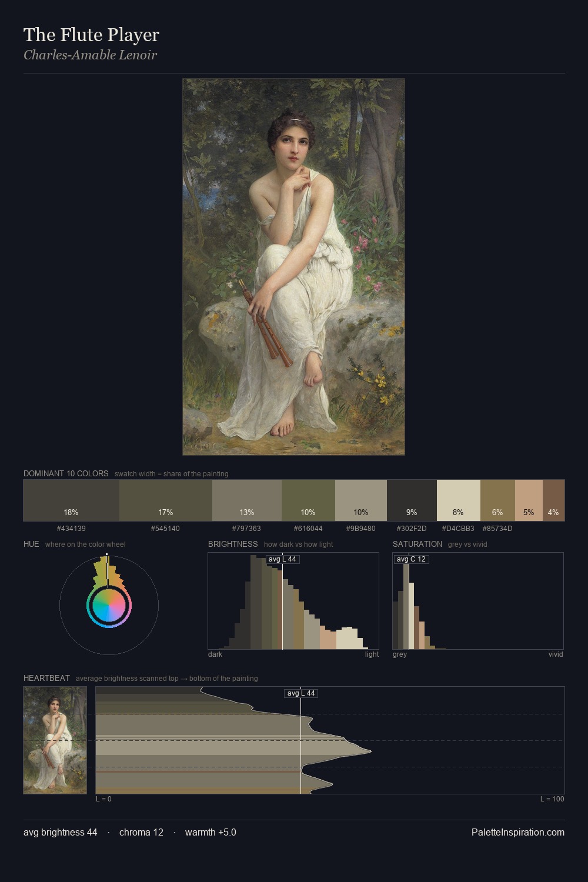Open the small painting thumbnail beside Heartbeat chart
This screenshot has width=588, height=882.
(55, 740)
